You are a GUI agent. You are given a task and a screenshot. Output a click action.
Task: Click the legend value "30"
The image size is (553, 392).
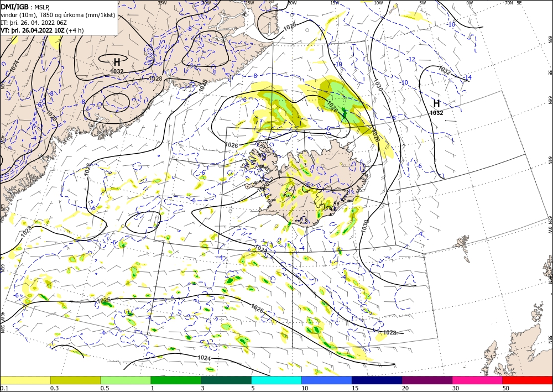click(x=456, y=388)
